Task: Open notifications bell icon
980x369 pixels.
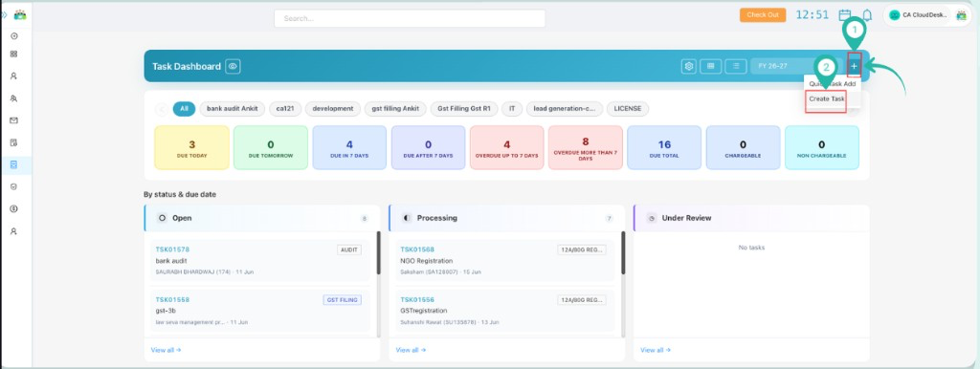Action: click(867, 15)
